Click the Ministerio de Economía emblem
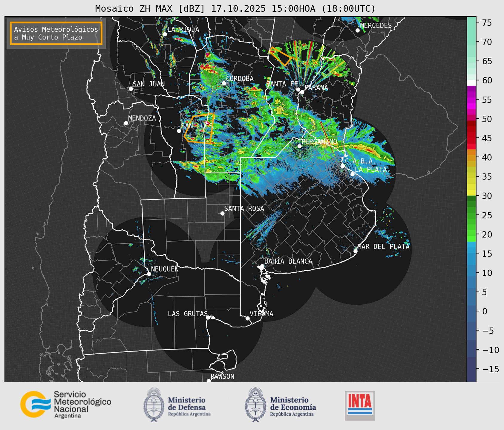The image size is (504, 430). tap(255, 405)
